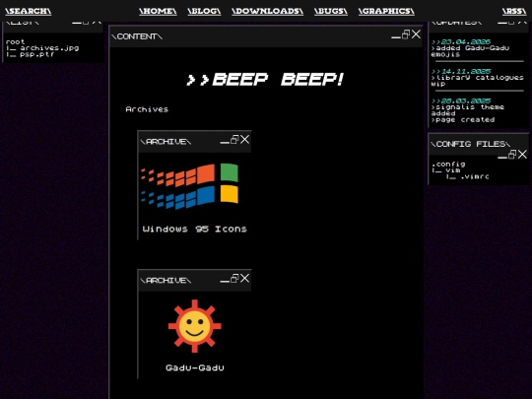
Task: Open the \SEARCH\ link
Action: 29,11
